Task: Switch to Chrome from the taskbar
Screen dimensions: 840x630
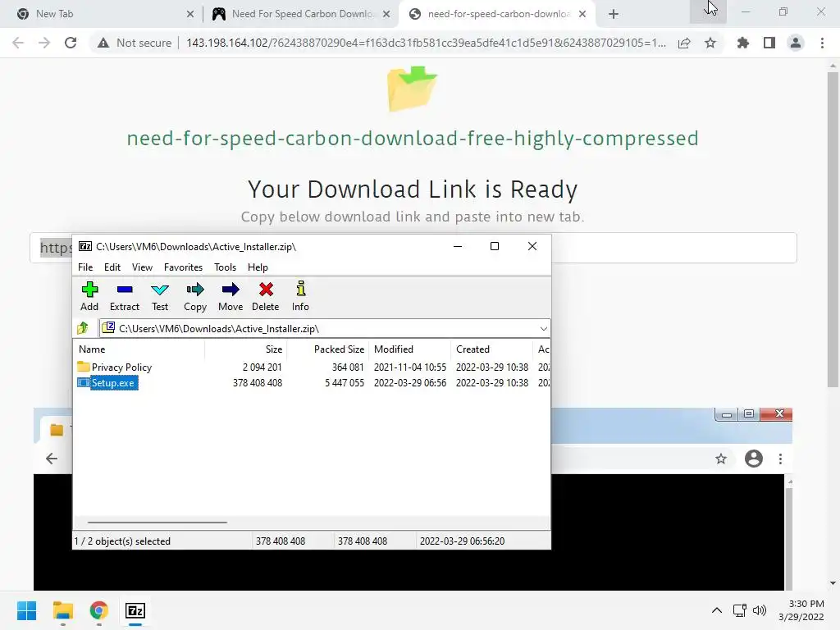Action: (x=98, y=610)
